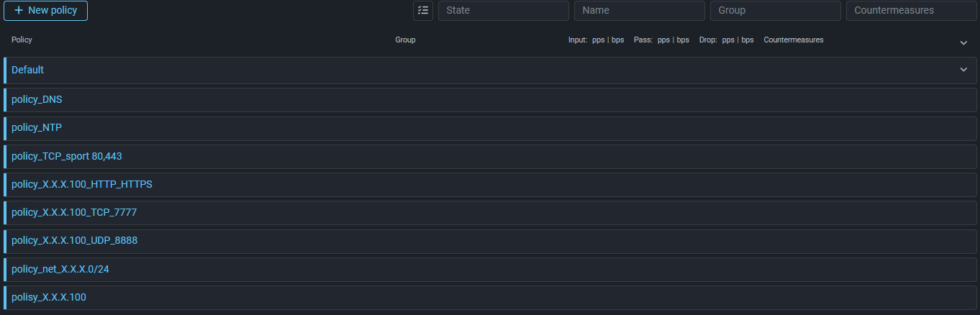Screen dimensions: 980x315
Task: Click the New policy button
Action: (x=45, y=11)
